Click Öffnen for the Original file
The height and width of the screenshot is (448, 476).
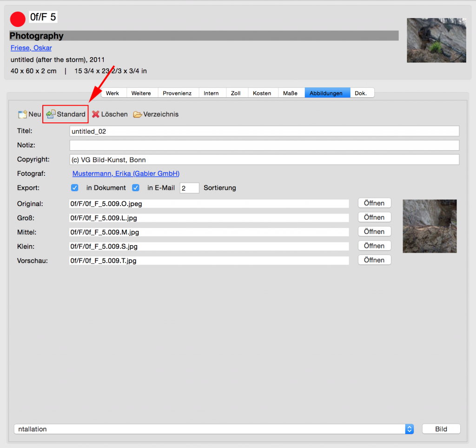point(374,203)
